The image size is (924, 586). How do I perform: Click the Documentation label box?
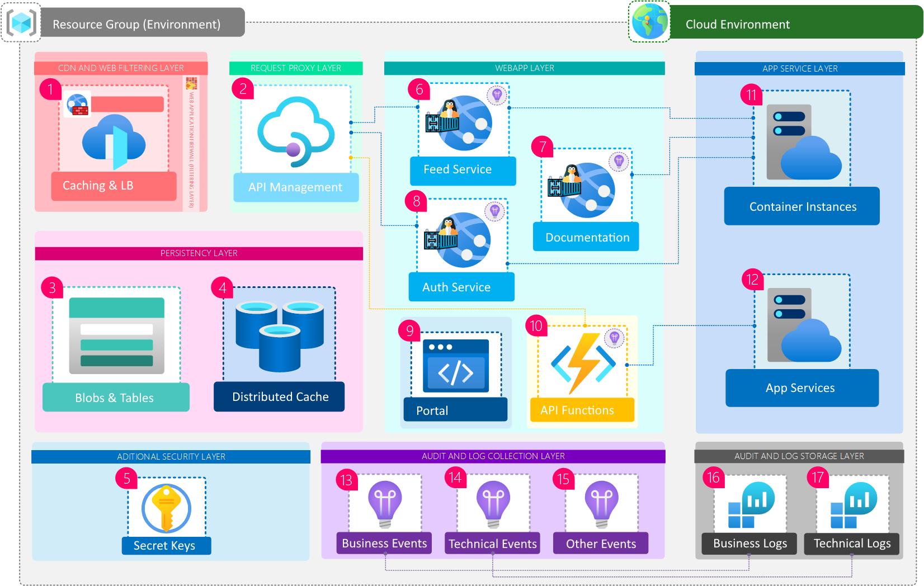pyautogui.click(x=586, y=238)
